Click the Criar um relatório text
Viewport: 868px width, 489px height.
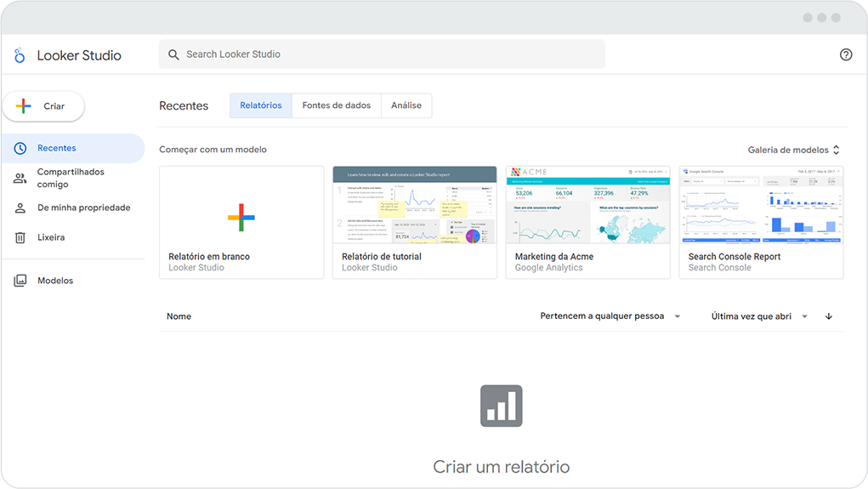pyautogui.click(x=501, y=467)
